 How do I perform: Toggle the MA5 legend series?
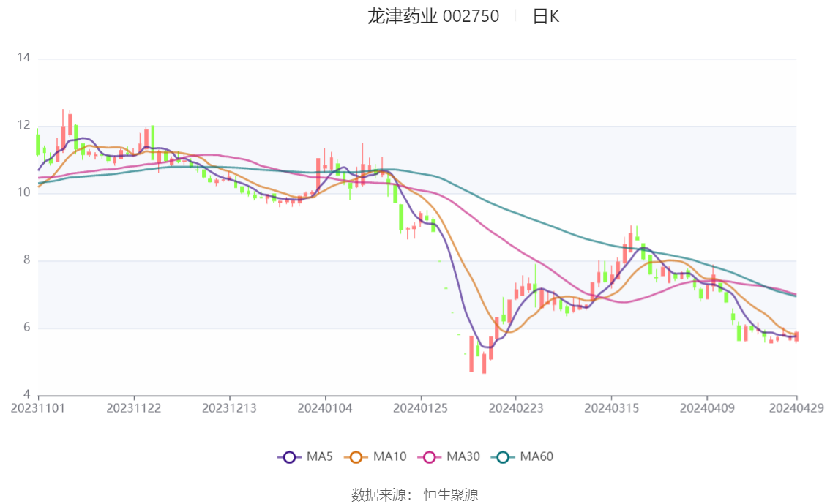[305, 456]
